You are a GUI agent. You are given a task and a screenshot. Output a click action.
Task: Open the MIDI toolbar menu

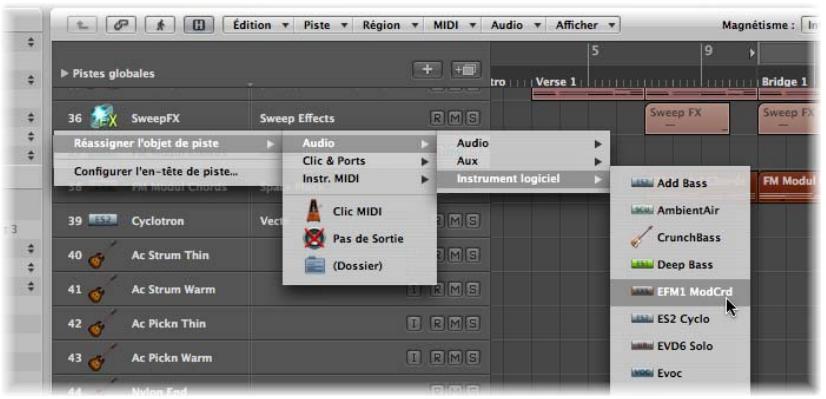click(x=453, y=25)
